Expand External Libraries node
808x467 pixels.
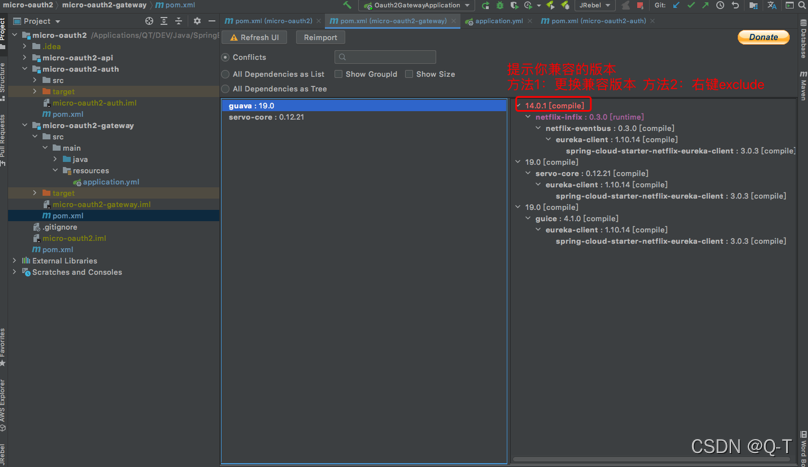(x=14, y=261)
